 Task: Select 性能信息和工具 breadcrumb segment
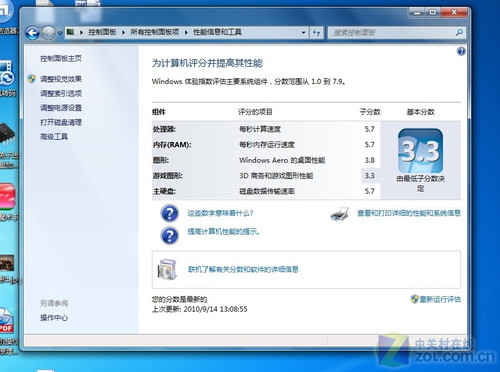pos(217,32)
